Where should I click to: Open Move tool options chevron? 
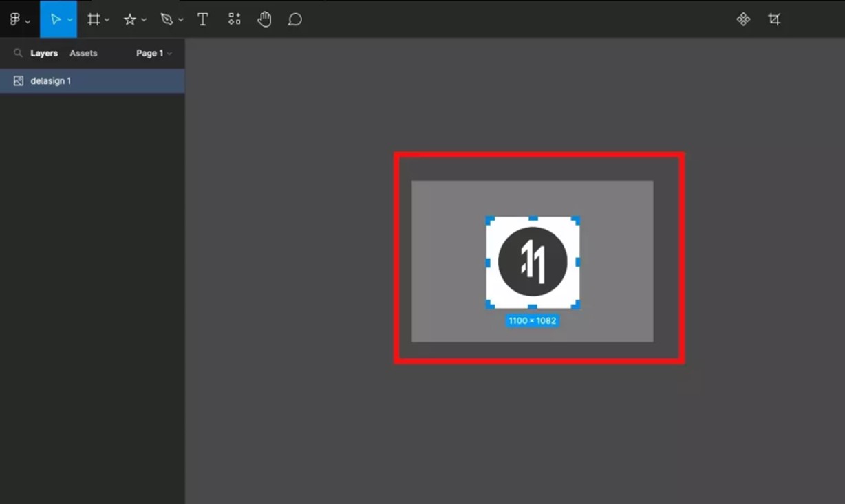pyautogui.click(x=69, y=21)
